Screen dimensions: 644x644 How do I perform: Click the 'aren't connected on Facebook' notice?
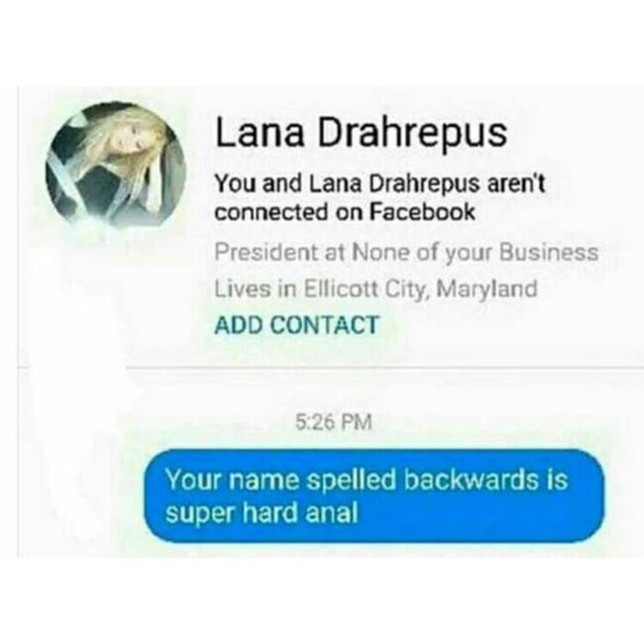click(379, 198)
